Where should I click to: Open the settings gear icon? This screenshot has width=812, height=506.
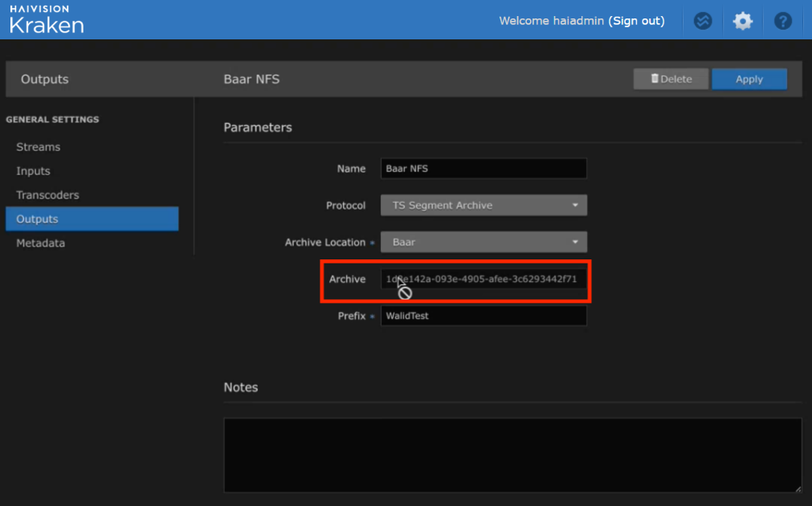(x=743, y=21)
